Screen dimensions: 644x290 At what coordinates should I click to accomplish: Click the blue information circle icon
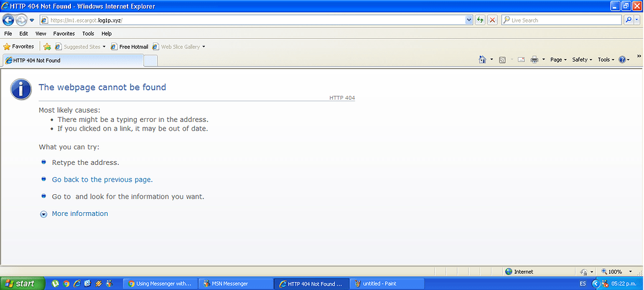point(21,89)
